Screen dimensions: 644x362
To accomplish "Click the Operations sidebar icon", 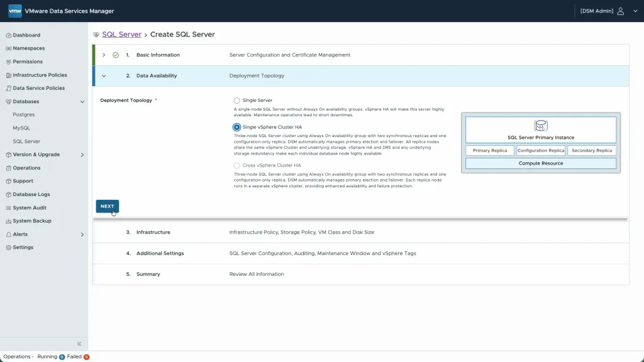I will coord(8,168).
